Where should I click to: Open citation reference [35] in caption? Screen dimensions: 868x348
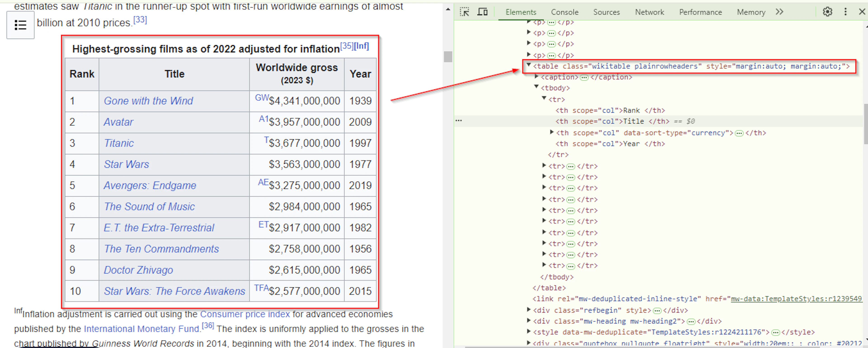pyautogui.click(x=347, y=46)
